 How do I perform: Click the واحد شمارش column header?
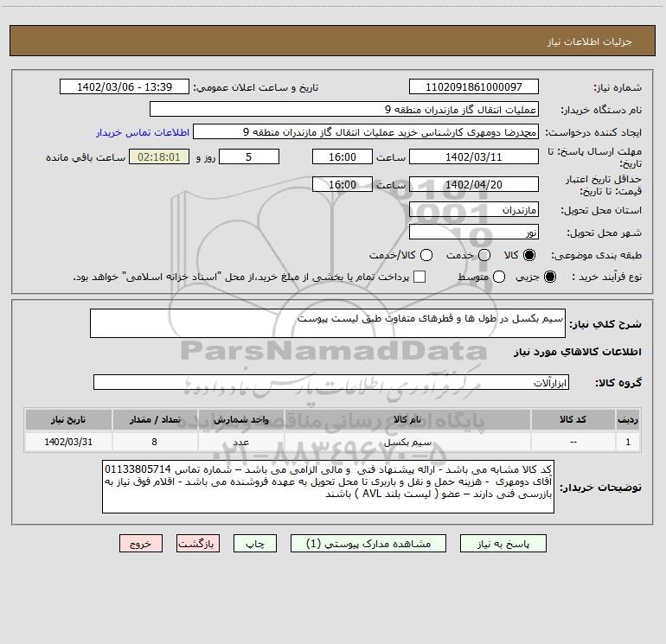click(x=240, y=419)
